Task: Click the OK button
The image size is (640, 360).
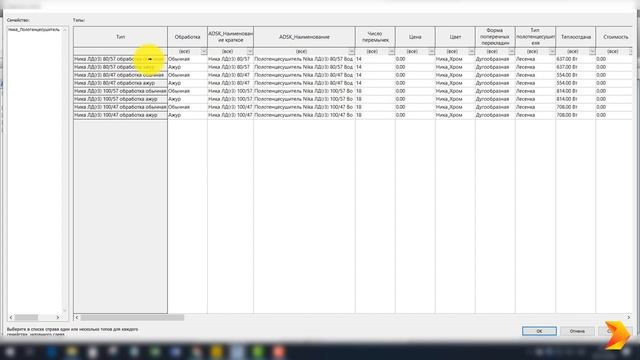Action: [539, 331]
